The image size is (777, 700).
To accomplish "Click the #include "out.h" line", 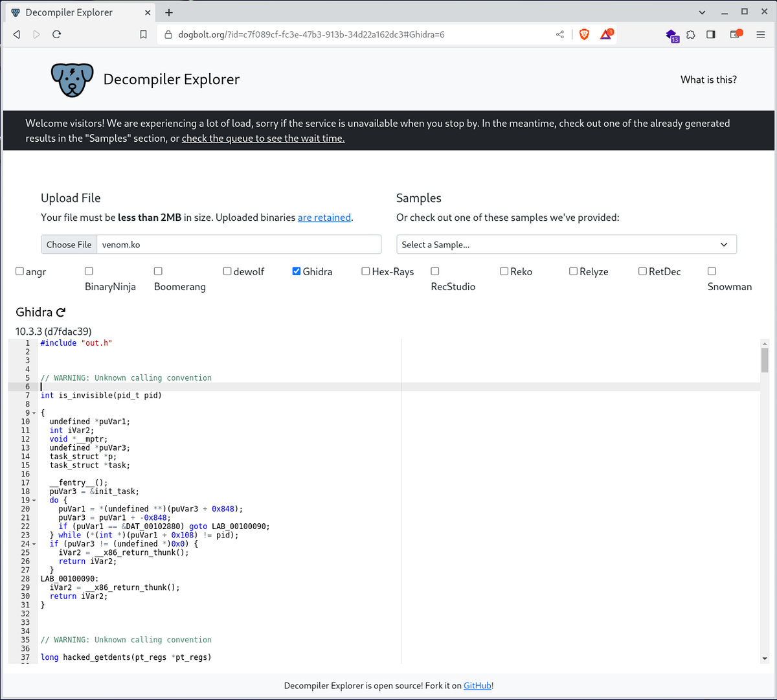I will coord(76,343).
